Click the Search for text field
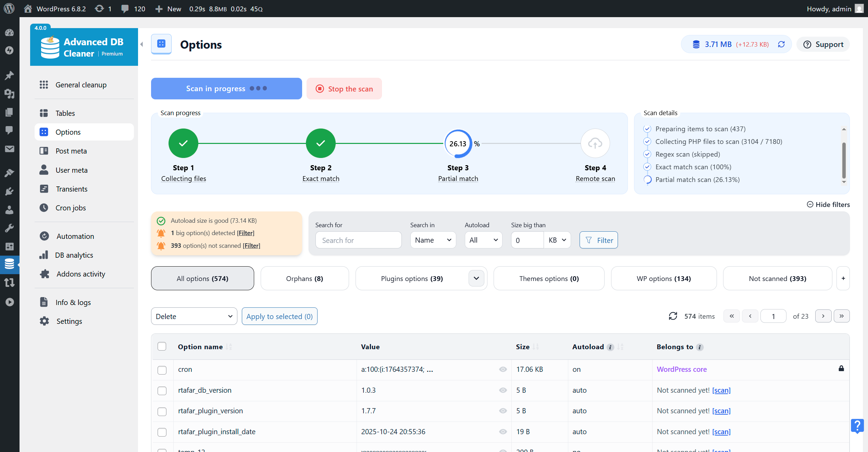This screenshot has height=452, width=868. coord(358,240)
